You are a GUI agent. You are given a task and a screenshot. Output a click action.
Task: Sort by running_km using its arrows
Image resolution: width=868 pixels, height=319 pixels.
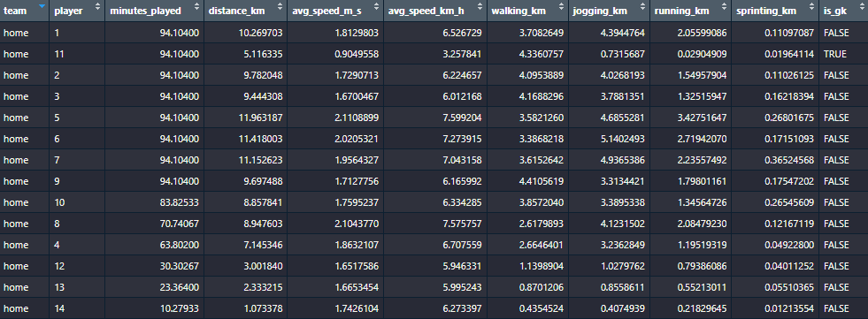(725, 7)
